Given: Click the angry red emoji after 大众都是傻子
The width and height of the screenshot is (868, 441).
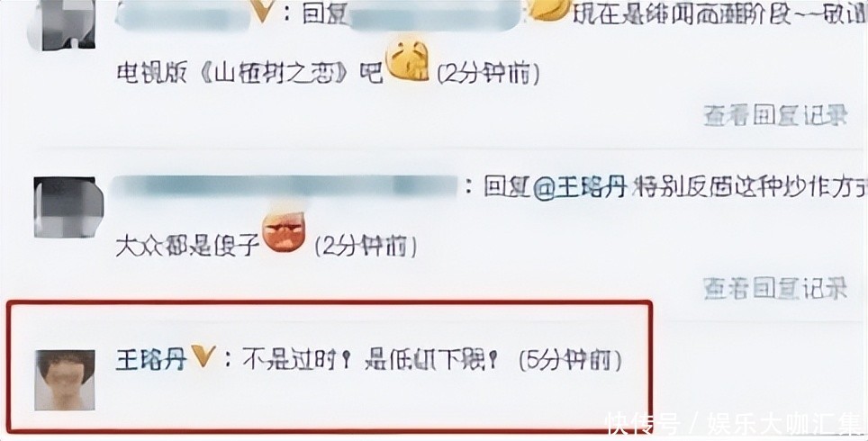Looking at the screenshot, I should [x=284, y=232].
